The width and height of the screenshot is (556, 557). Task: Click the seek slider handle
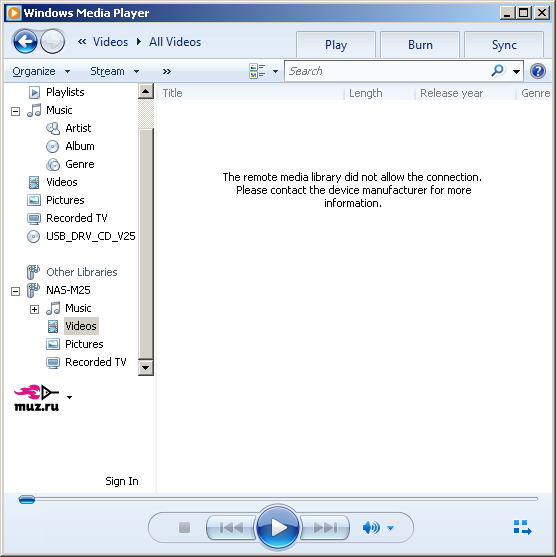(27, 499)
